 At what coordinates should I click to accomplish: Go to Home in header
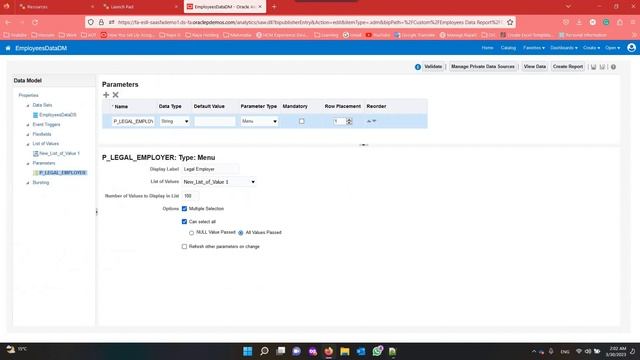[x=487, y=48]
